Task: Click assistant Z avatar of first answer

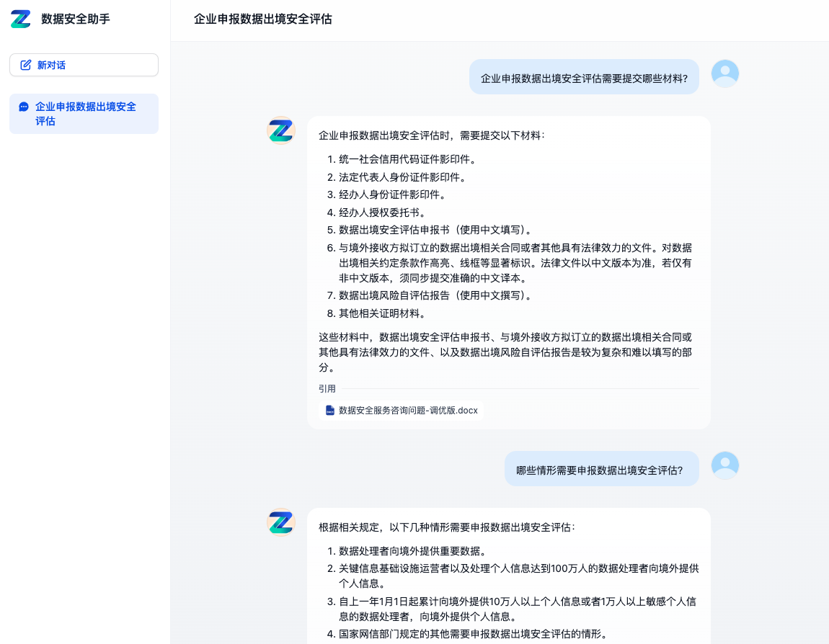Action: [280, 130]
